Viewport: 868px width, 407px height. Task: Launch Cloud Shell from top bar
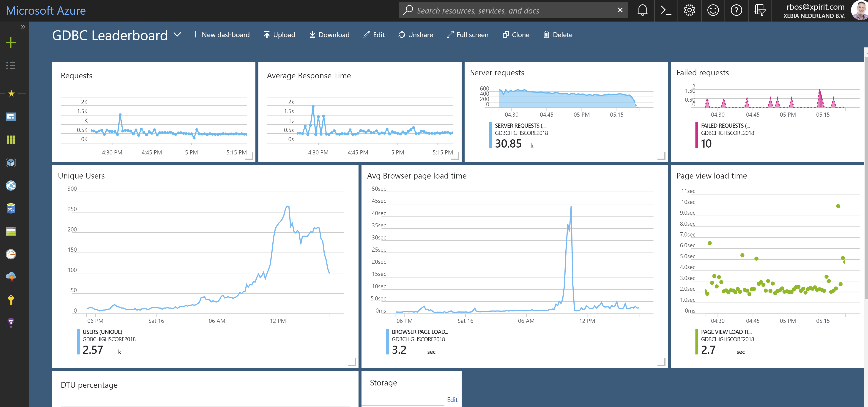(x=666, y=11)
